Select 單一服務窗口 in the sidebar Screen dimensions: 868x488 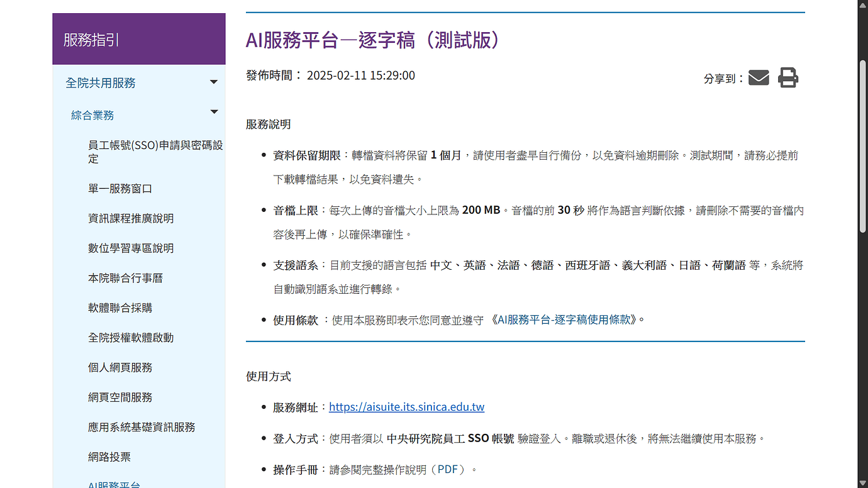pyautogui.click(x=120, y=188)
